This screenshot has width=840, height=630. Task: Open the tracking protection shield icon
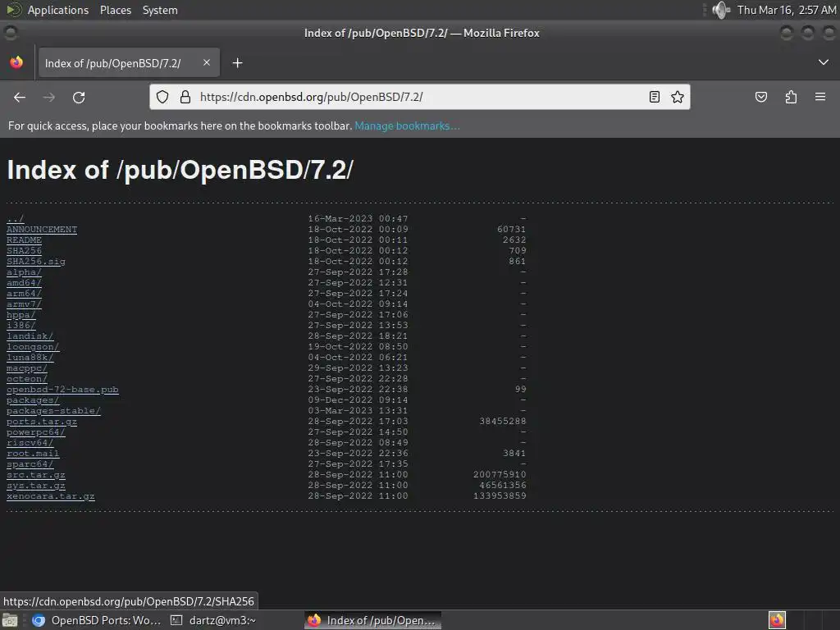[x=162, y=97]
